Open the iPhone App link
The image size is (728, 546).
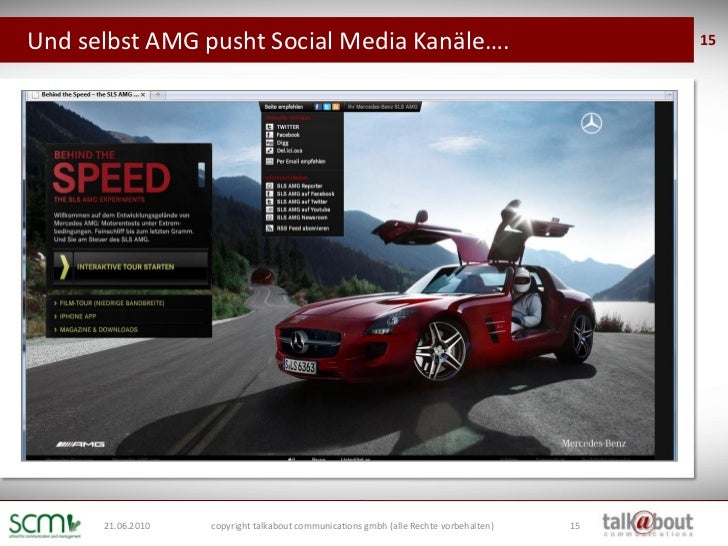[78, 316]
